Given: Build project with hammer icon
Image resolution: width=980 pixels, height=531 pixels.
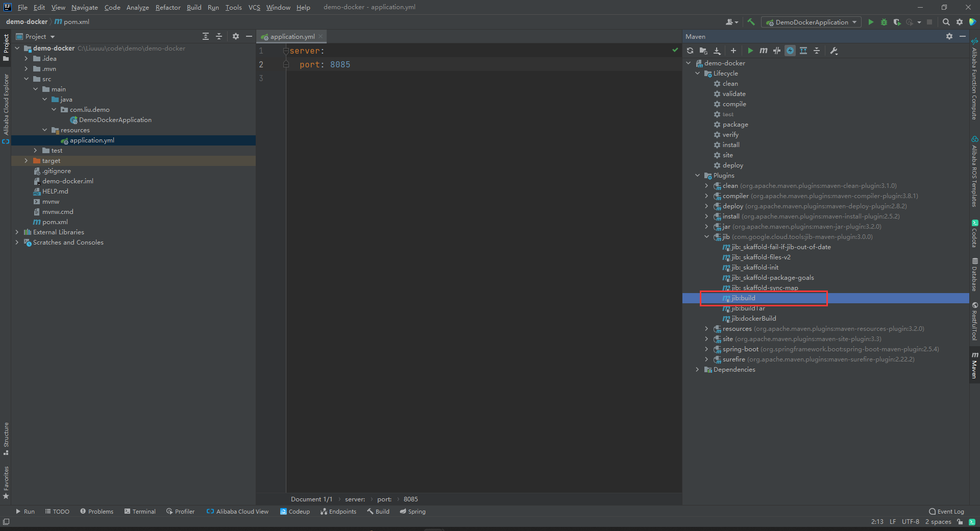Looking at the screenshot, I should pos(751,22).
